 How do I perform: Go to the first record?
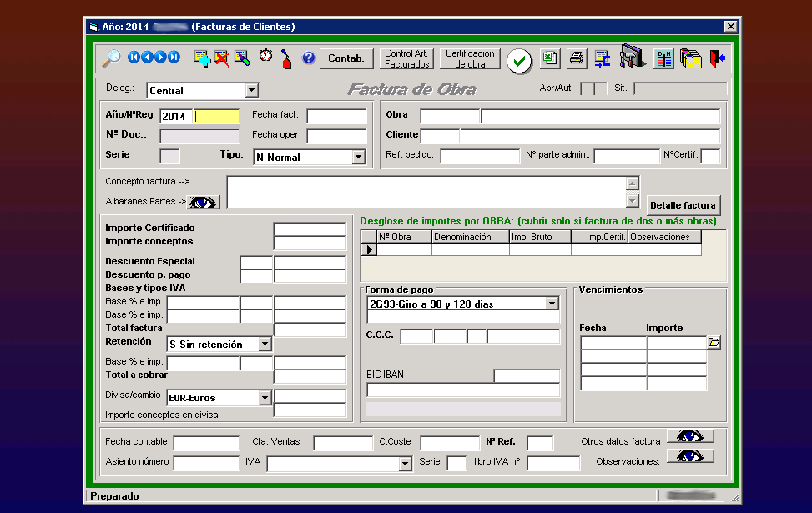(x=134, y=57)
